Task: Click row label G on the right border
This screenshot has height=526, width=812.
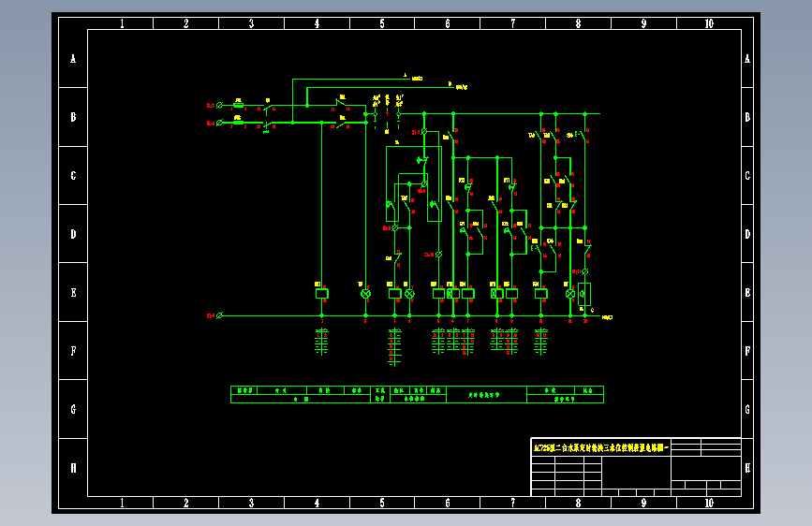Action: 747,410
